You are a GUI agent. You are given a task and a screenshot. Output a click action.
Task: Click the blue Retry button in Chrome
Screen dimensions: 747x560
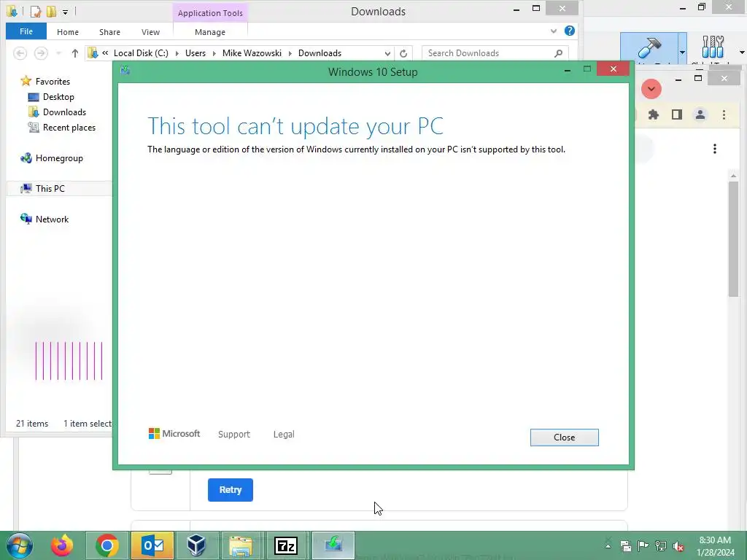coord(230,489)
